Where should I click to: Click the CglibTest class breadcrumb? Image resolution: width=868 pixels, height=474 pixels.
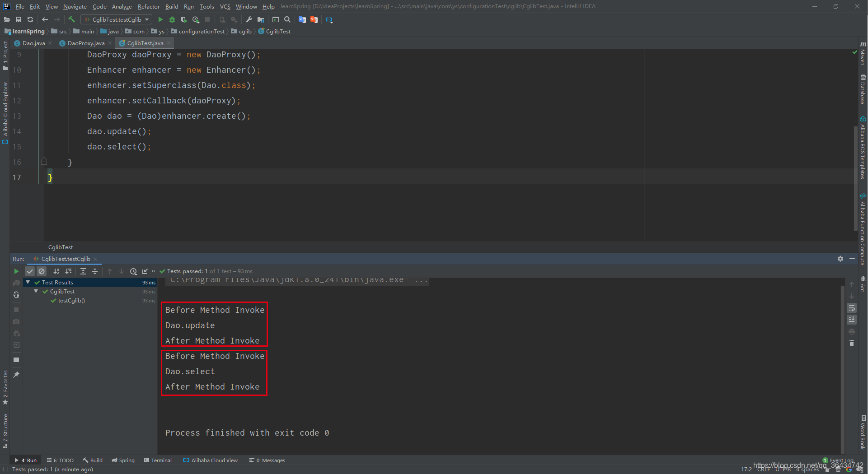pos(275,32)
